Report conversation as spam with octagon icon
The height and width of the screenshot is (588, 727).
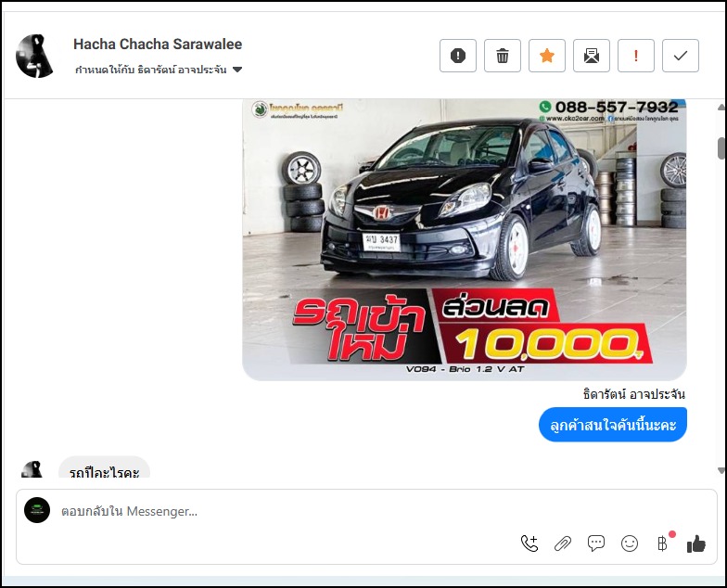tap(458, 56)
